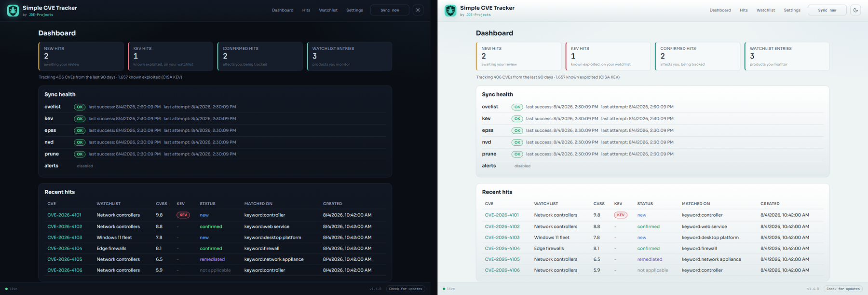The image size is (868, 295).
Task: Click OK badge for kev, dark window
Action: 80,119
